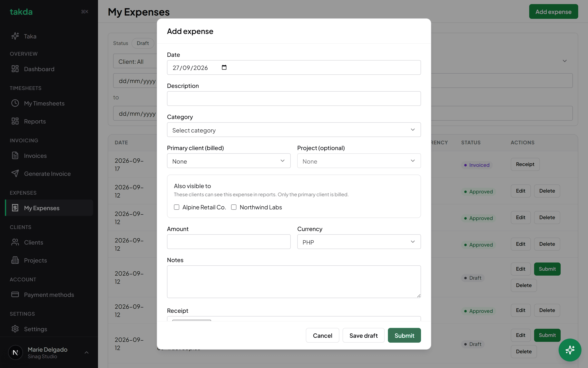Screen dimensions: 588x368
Task: Click the ⌘K command shortcut
Action: click(x=85, y=12)
